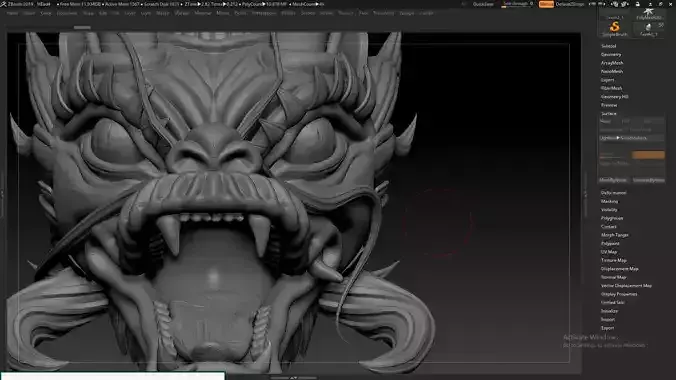
Task: Open the Render menu
Action: 288,13
